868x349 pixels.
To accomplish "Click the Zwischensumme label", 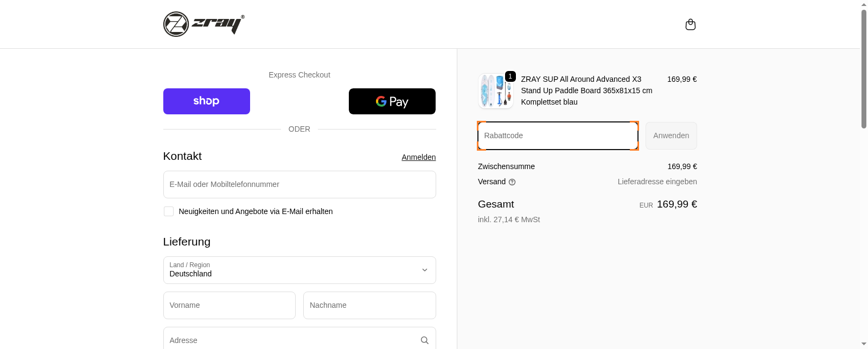I will 506,166.
